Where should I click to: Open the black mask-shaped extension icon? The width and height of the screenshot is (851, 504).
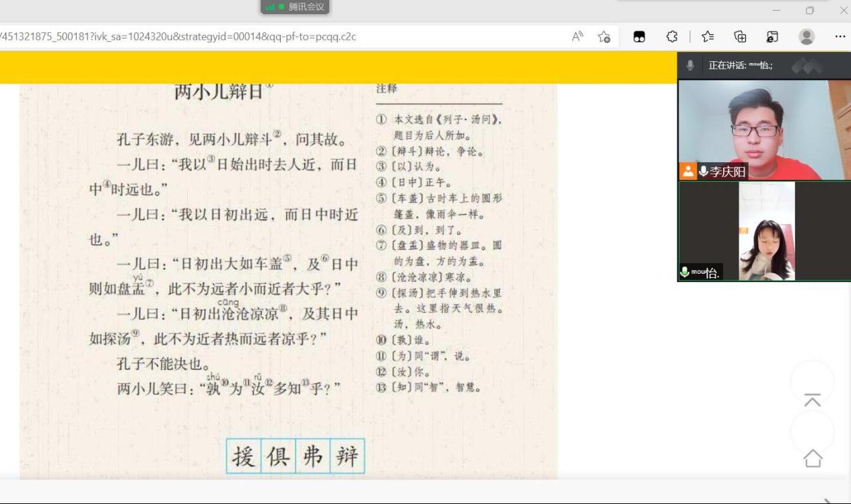(x=640, y=37)
